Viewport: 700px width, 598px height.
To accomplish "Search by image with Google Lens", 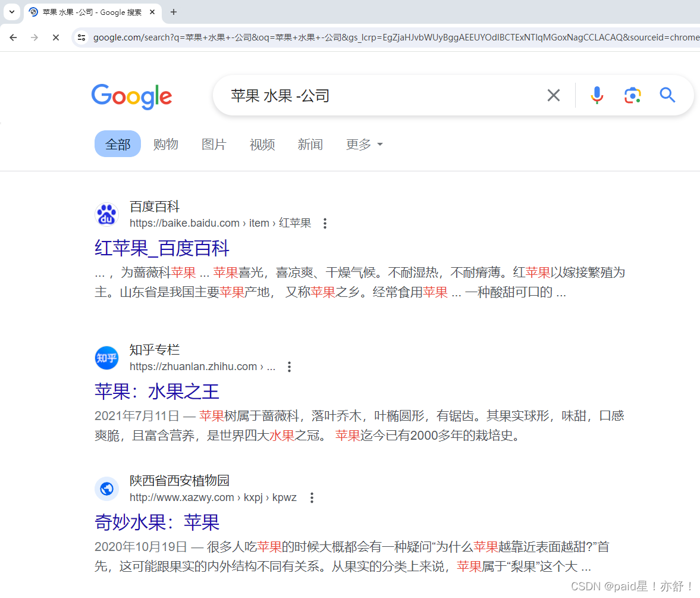I will (633, 95).
